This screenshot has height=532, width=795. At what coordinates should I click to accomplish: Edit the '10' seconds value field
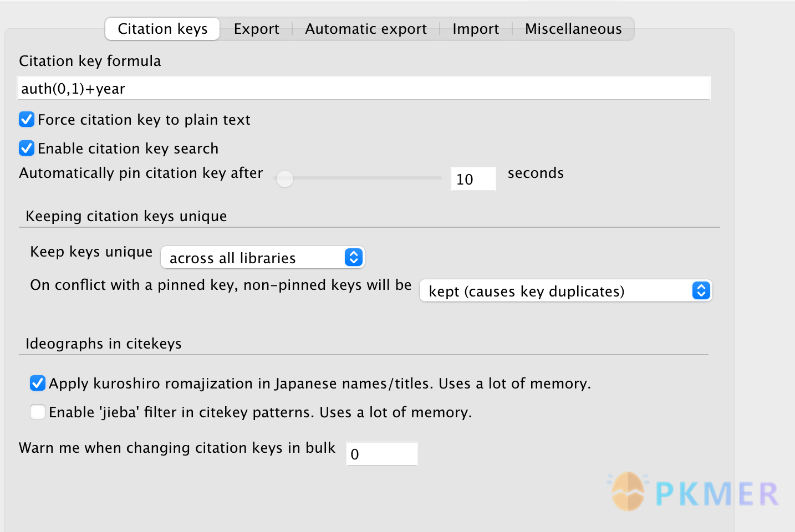pos(472,178)
